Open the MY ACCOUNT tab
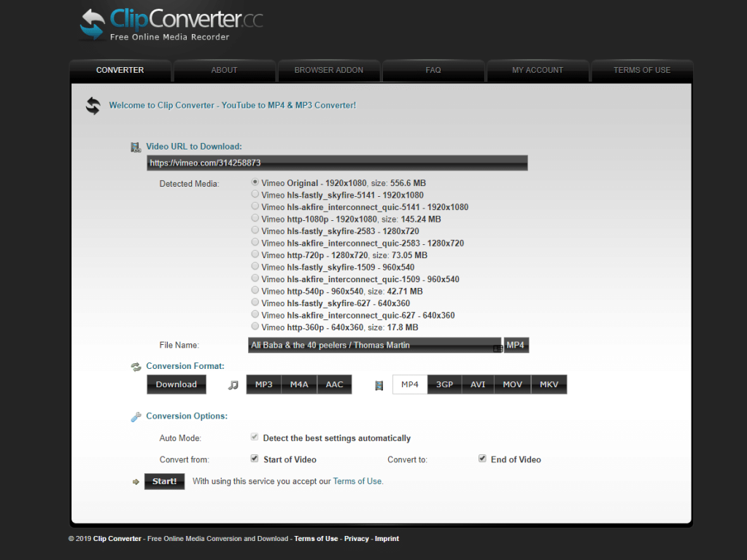The height and width of the screenshot is (560, 747). coord(538,71)
